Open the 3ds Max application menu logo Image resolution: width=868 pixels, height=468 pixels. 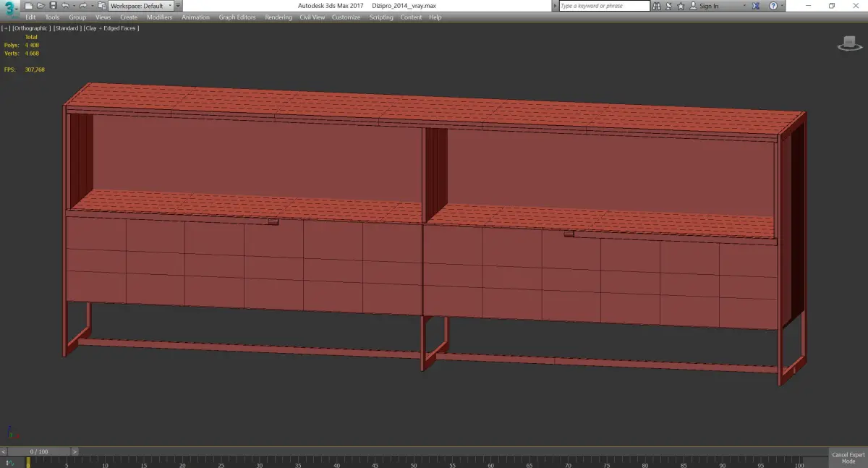(10, 9)
